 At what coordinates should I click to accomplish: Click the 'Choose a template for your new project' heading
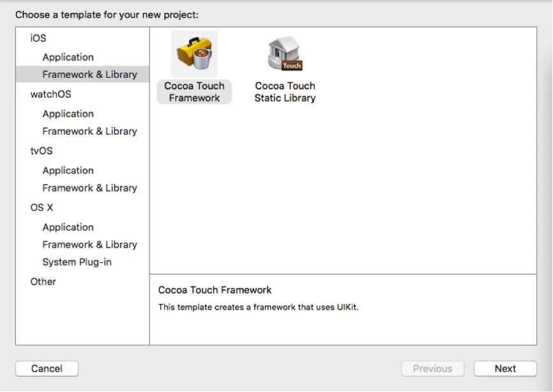(107, 15)
